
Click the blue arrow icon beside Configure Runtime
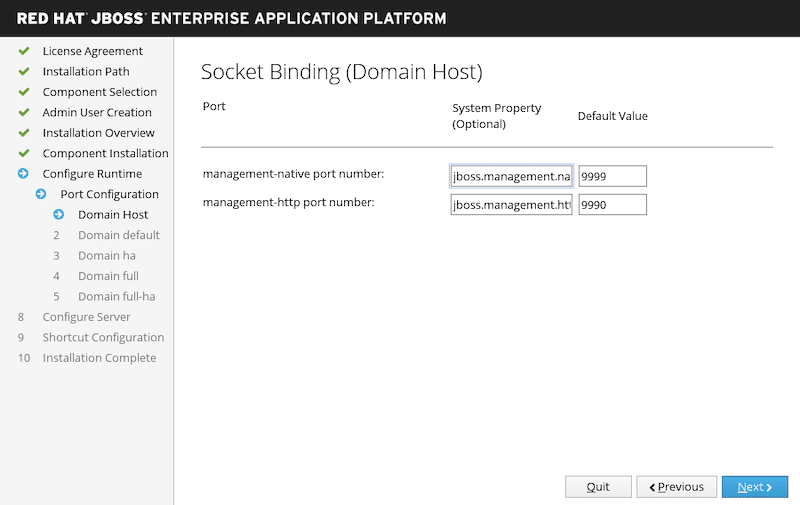coord(23,173)
